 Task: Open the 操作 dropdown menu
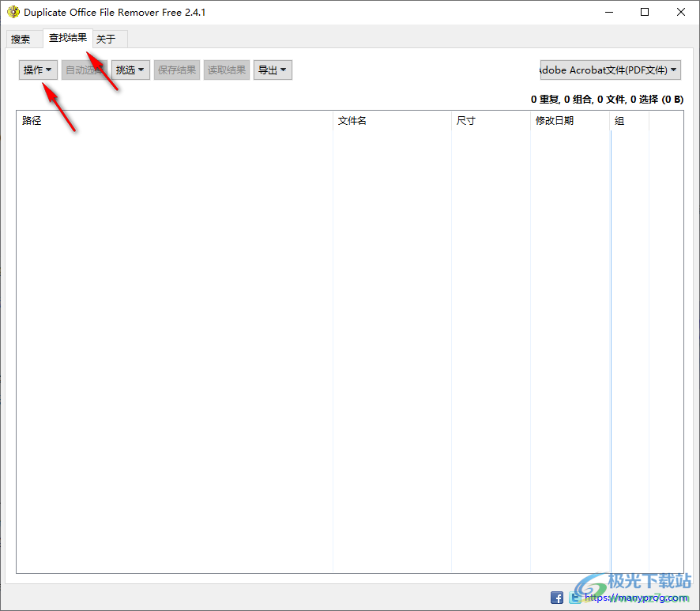[x=37, y=70]
